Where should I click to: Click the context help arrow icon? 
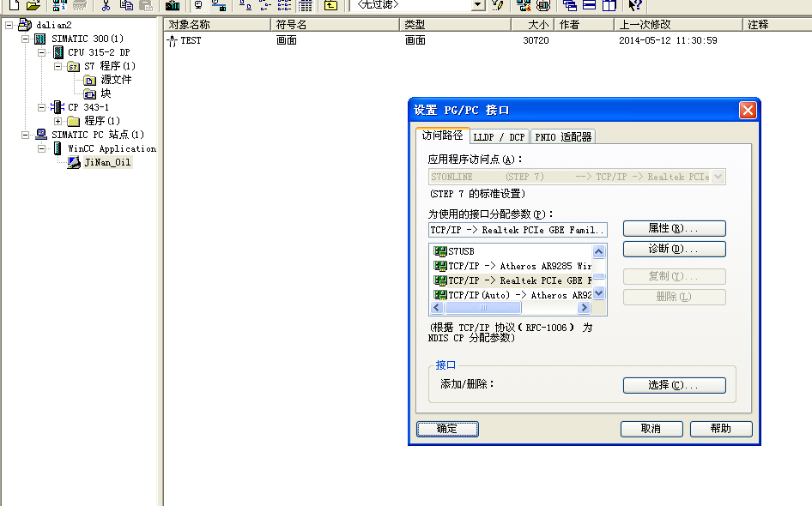point(635,7)
